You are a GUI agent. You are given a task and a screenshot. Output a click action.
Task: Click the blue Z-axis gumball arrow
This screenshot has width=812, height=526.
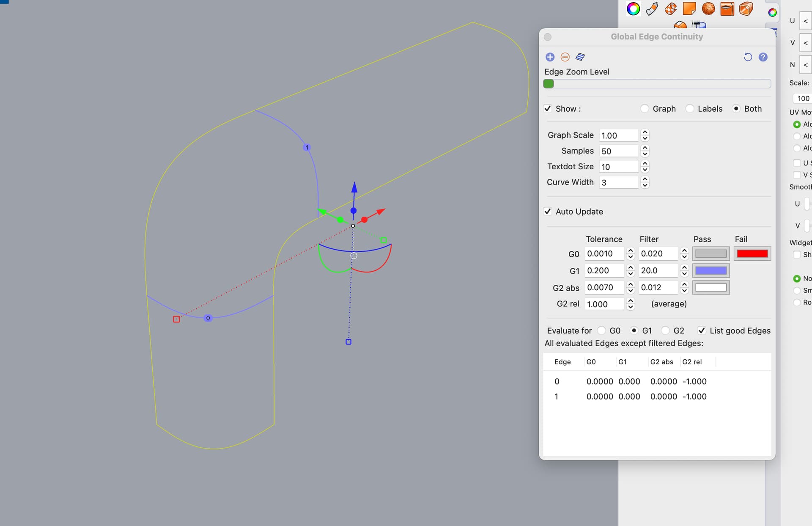coord(354,188)
